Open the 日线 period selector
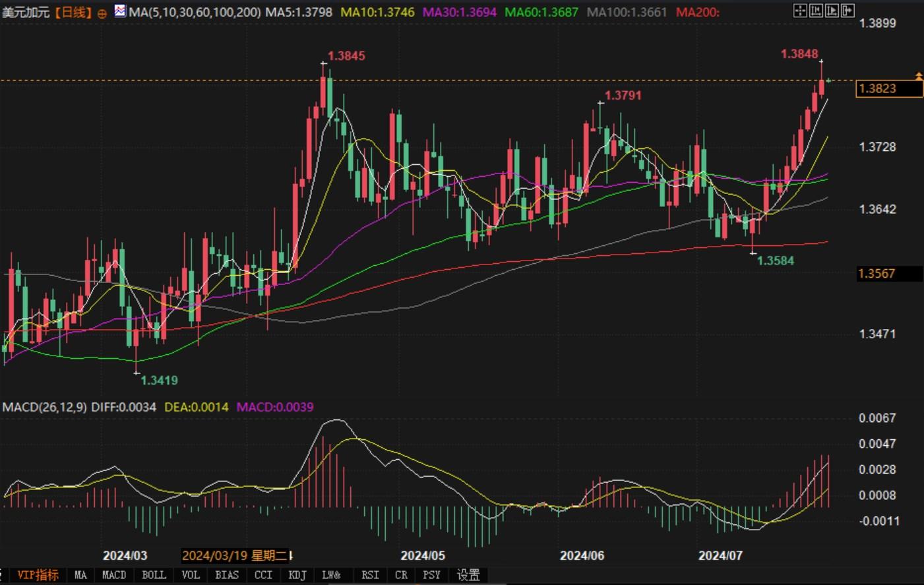 click(x=73, y=13)
